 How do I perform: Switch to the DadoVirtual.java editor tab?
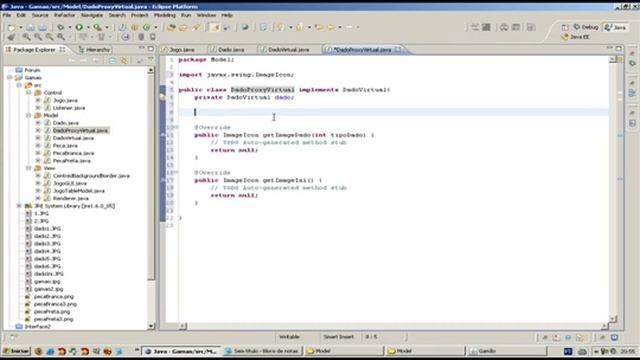tap(289, 49)
